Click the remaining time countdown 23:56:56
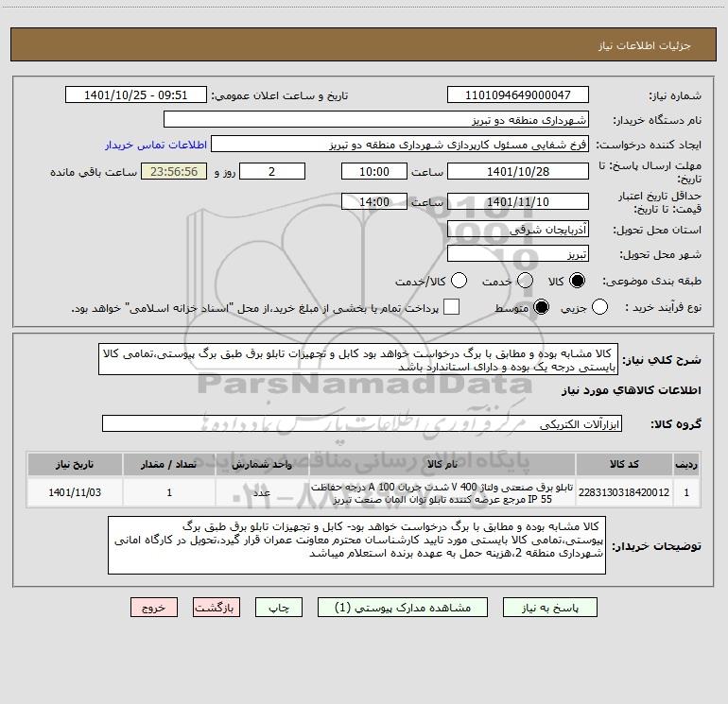The image size is (728, 704). [174, 171]
